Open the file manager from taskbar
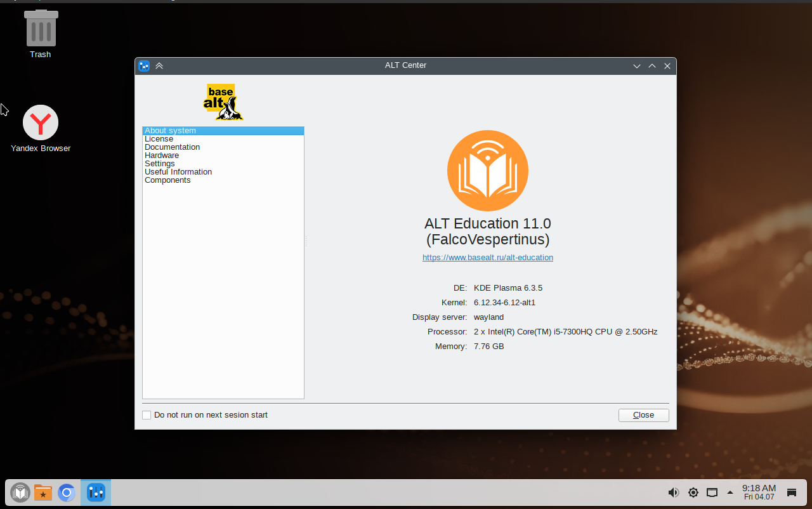 click(43, 492)
